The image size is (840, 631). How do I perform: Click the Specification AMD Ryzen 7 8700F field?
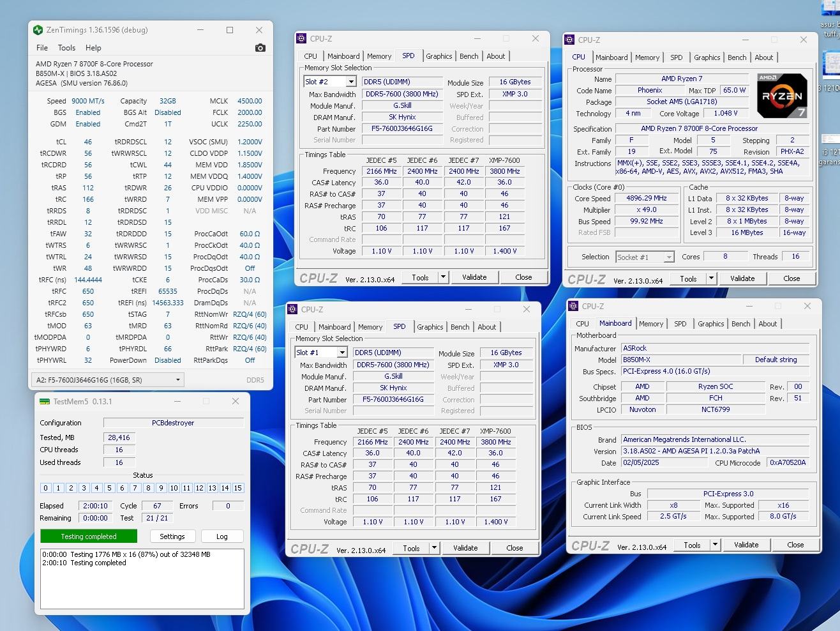tap(712, 128)
